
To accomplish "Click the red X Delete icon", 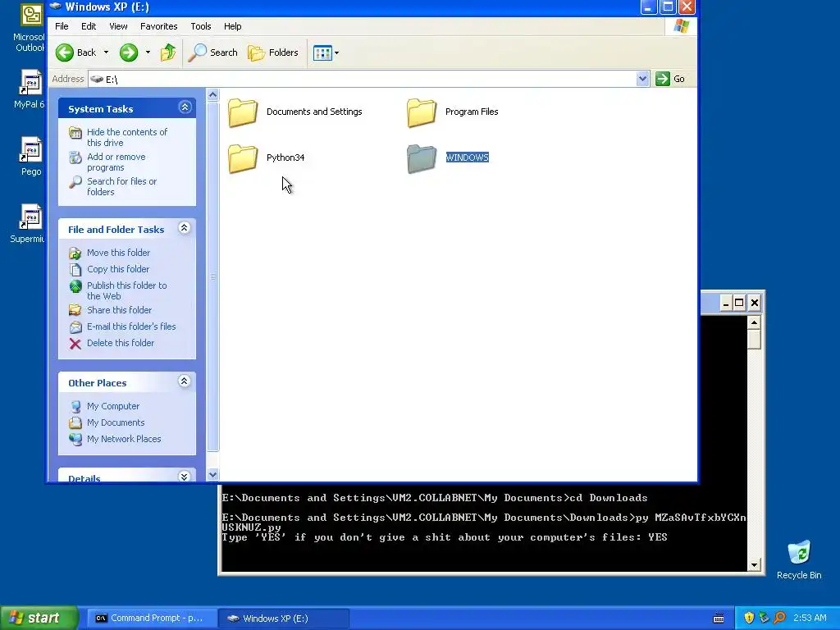I will pos(75,344).
